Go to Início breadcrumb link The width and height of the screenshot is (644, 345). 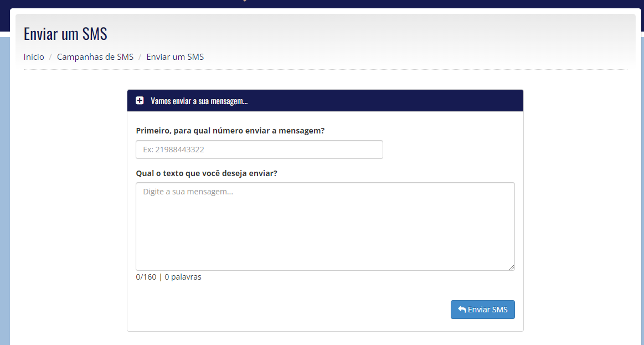[34, 56]
